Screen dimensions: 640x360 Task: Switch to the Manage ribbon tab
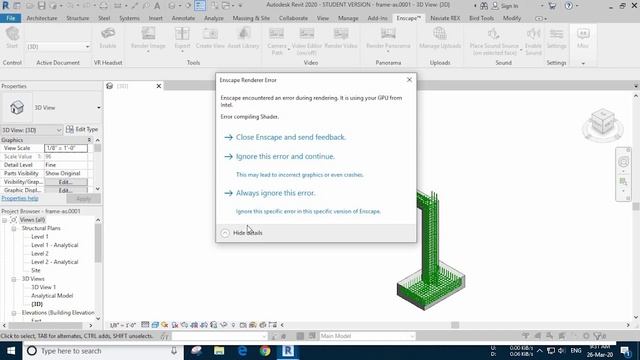(x=348, y=18)
